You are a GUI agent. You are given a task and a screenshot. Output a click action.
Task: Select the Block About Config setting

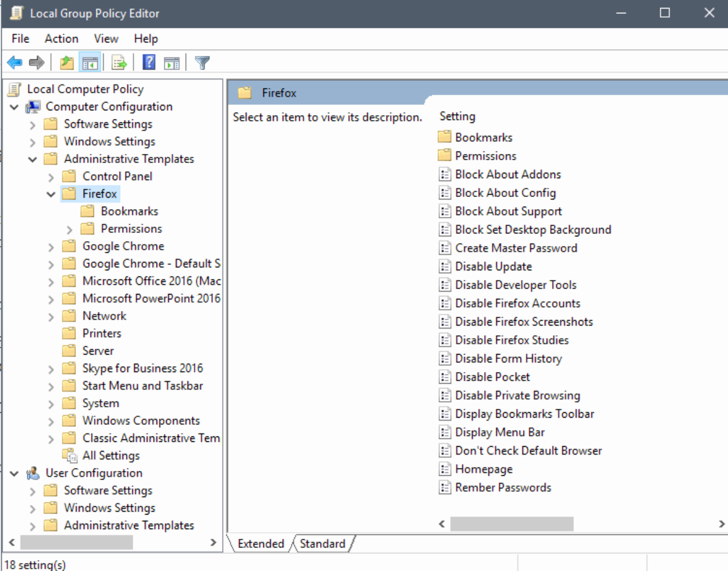click(x=505, y=193)
